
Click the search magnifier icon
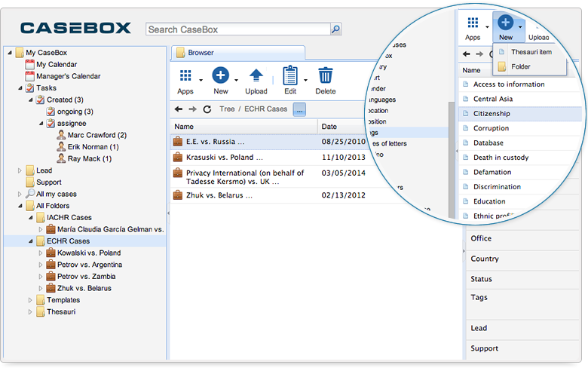pyautogui.click(x=335, y=29)
